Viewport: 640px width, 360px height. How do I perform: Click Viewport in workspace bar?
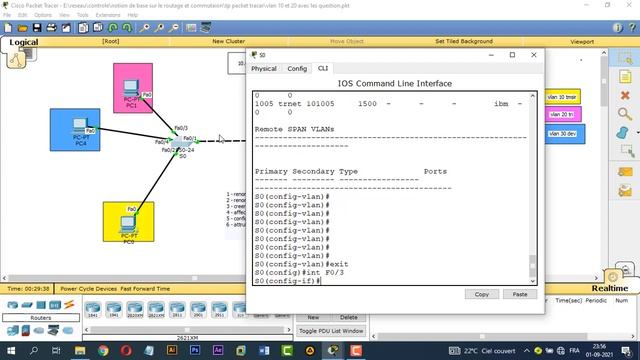[582, 42]
